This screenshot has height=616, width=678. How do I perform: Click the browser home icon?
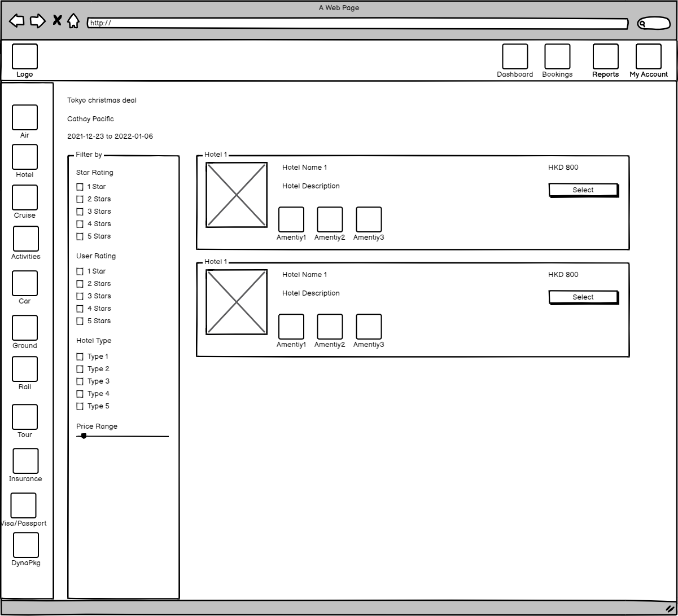pos(73,21)
